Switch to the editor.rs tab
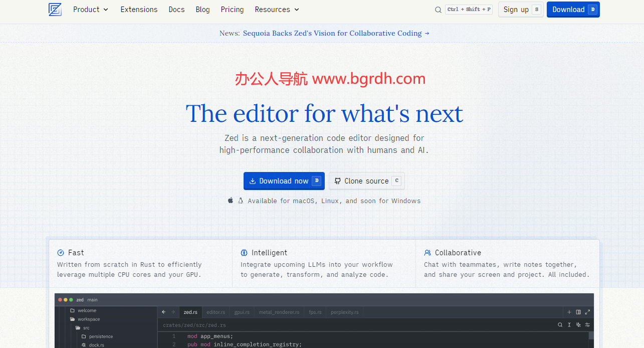 coord(216,312)
